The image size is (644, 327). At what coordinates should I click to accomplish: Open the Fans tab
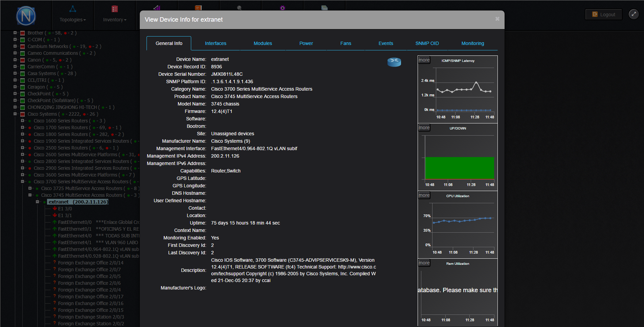[x=346, y=43]
